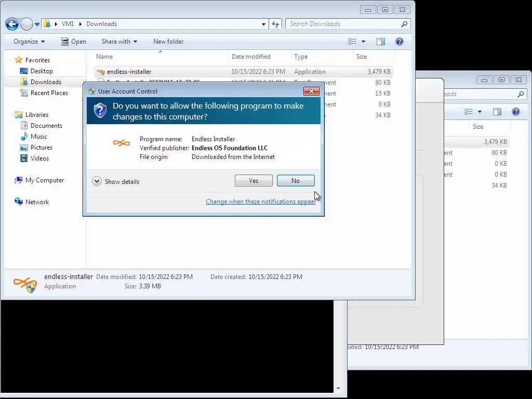This screenshot has width=532, height=399.
Task: Minimize the front Explorer window
Action: pos(368,10)
